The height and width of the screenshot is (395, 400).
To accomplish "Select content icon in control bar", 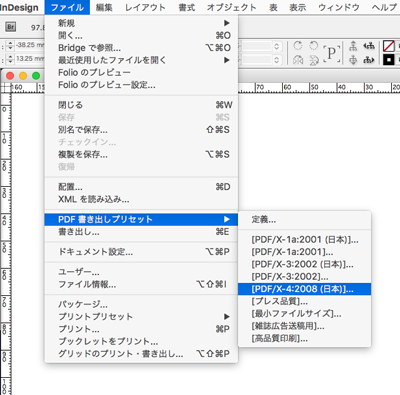I will point(353,60).
